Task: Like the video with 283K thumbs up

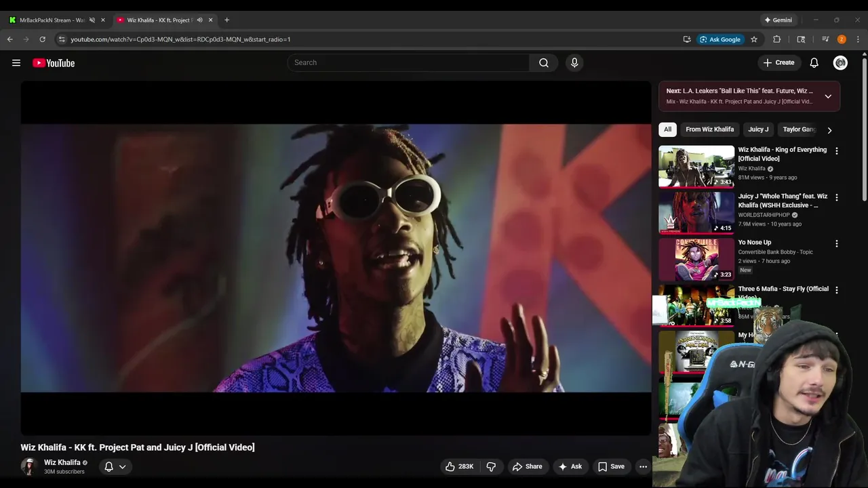Action: [459, 466]
